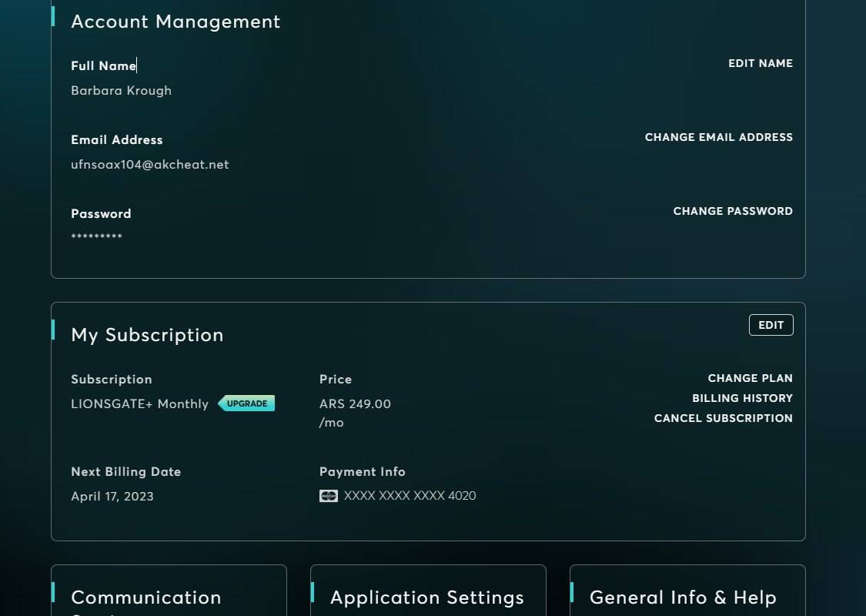Click the masked password asterisks
This screenshot has width=866, height=616.
point(96,237)
